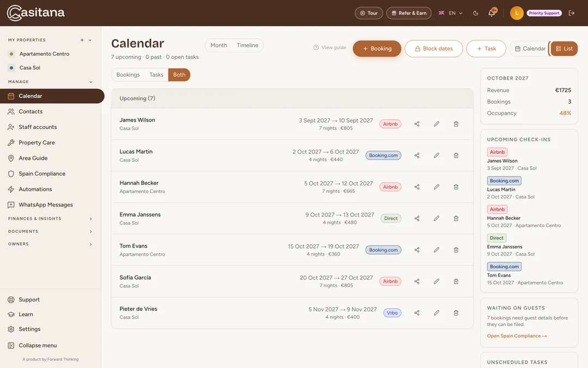Select the Both filter tab

[179, 75]
